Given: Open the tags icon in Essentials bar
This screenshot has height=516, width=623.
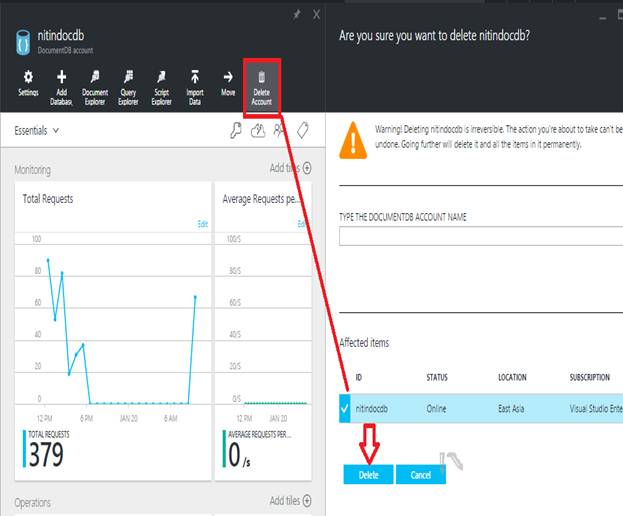Looking at the screenshot, I should (303, 130).
